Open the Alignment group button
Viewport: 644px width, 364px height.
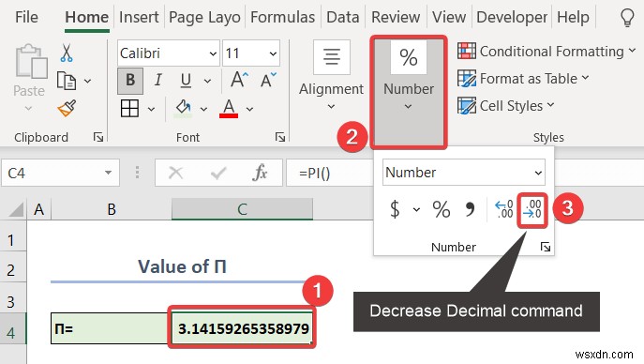coord(332,76)
